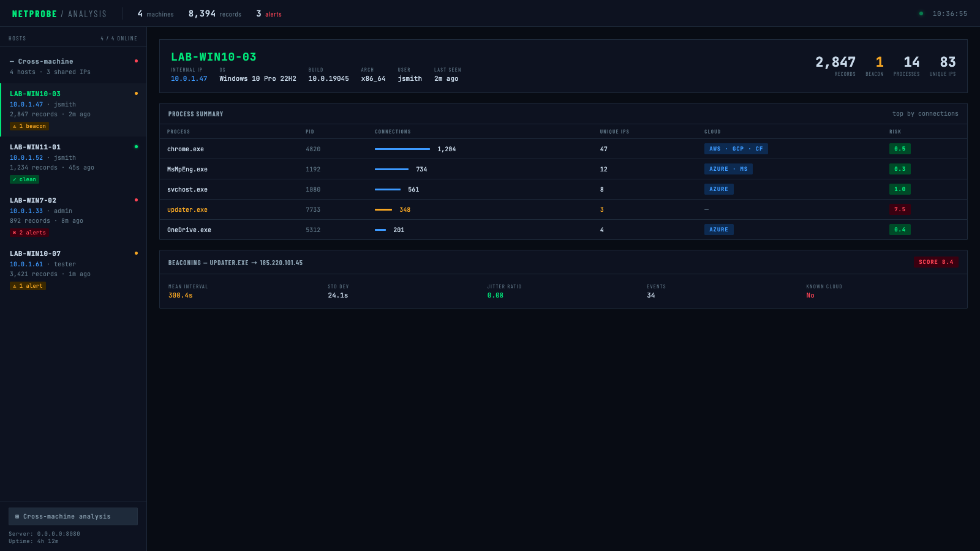Sort by the PROCESS column header

(x=178, y=132)
